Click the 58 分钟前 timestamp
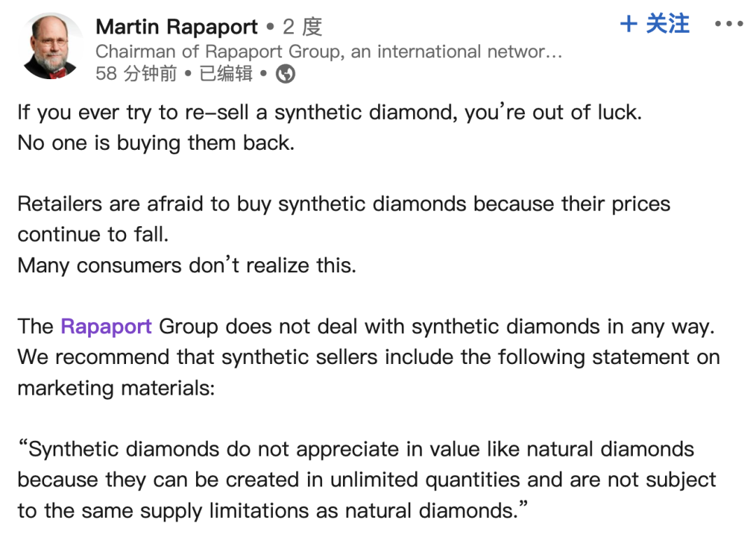Image resolution: width=756 pixels, height=546 pixels. tap(136, 73)
